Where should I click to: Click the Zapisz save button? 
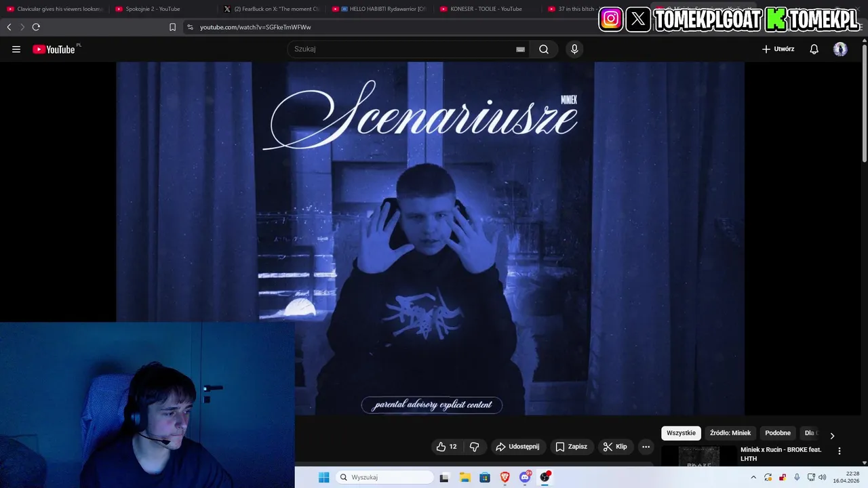point(571,447)
